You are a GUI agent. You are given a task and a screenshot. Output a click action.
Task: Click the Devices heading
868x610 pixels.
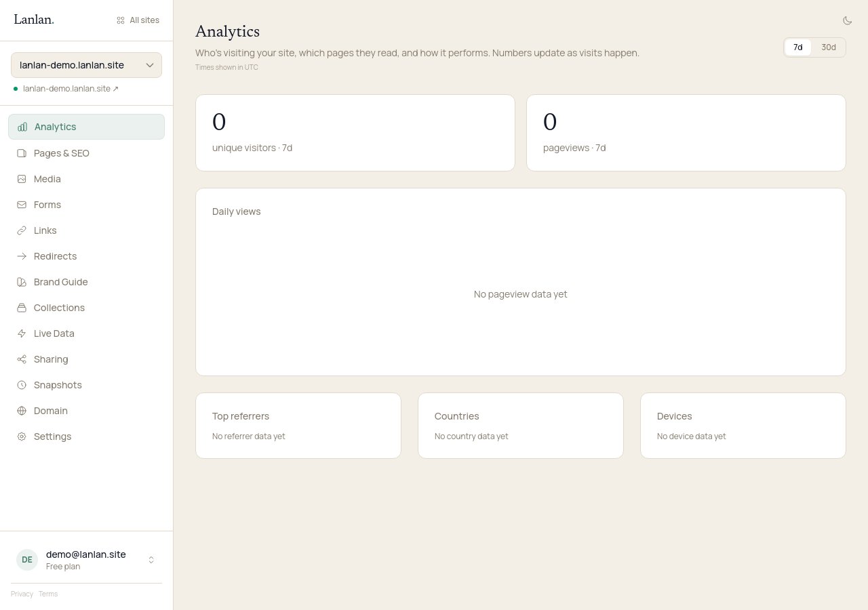click(675, 416)
